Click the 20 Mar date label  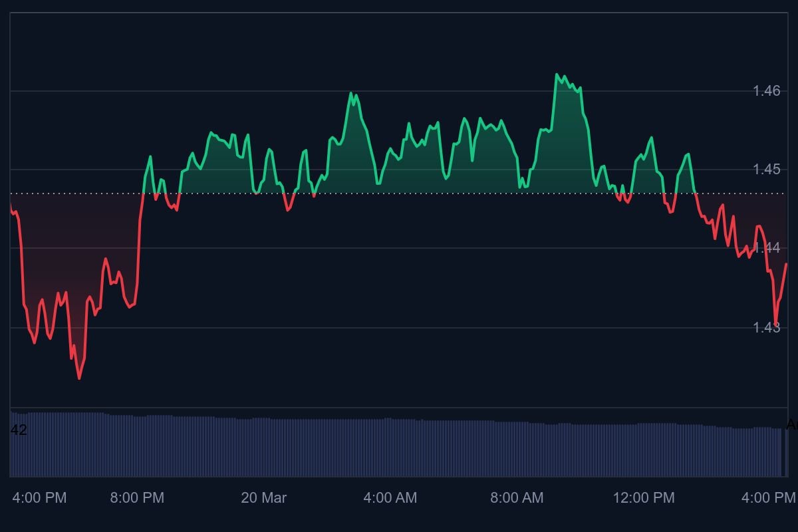click(x=263, y=497)
